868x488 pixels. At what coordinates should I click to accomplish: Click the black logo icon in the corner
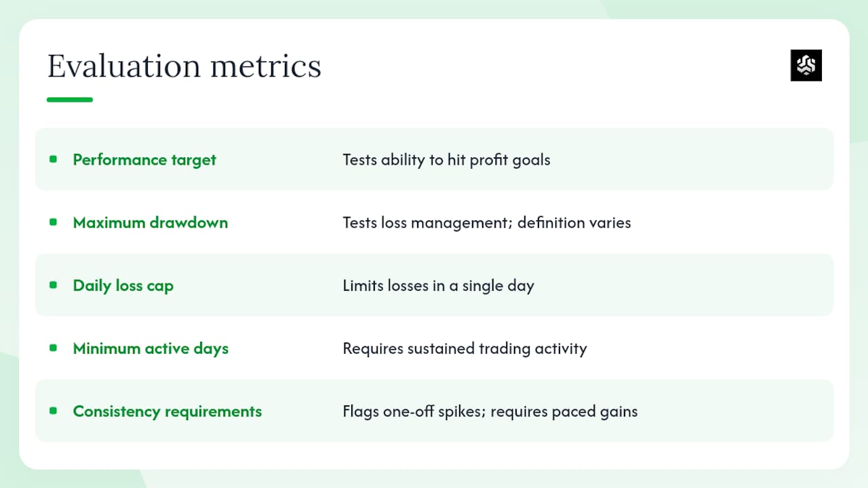tap(806, 65)
